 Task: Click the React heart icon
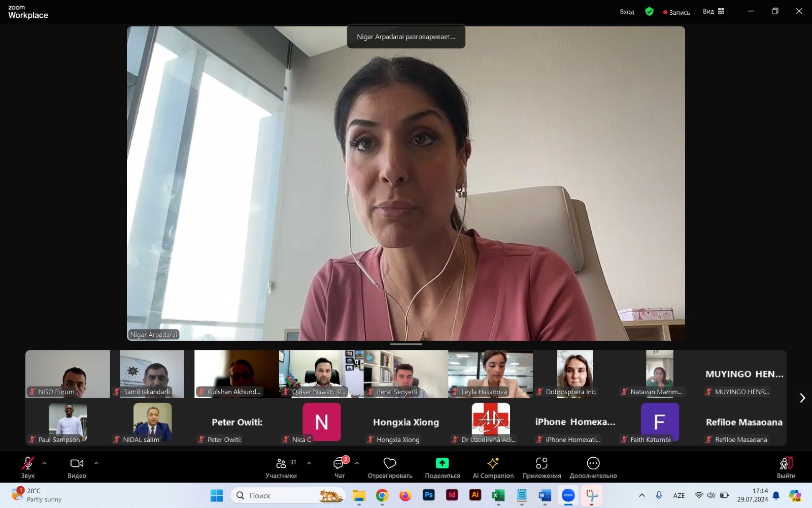click(x=390, y=463)
